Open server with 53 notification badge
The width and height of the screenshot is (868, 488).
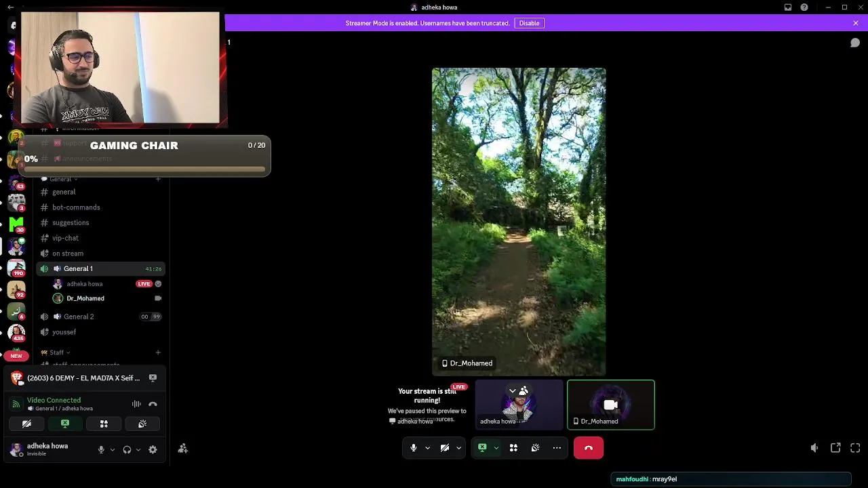point(16,182)
